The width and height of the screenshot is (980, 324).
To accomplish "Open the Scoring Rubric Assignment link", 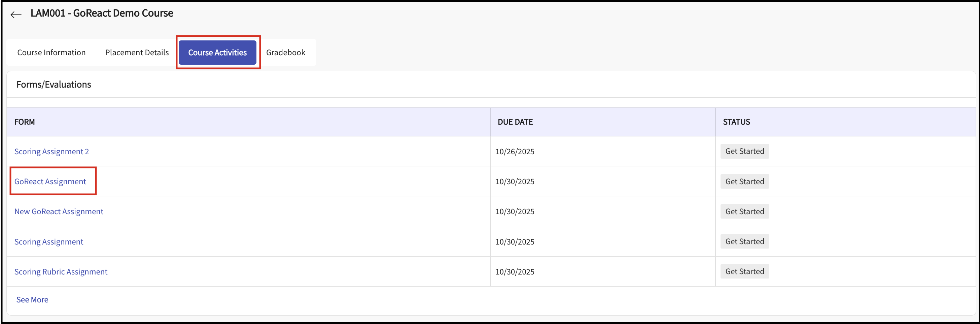I will tap(61, 272).
